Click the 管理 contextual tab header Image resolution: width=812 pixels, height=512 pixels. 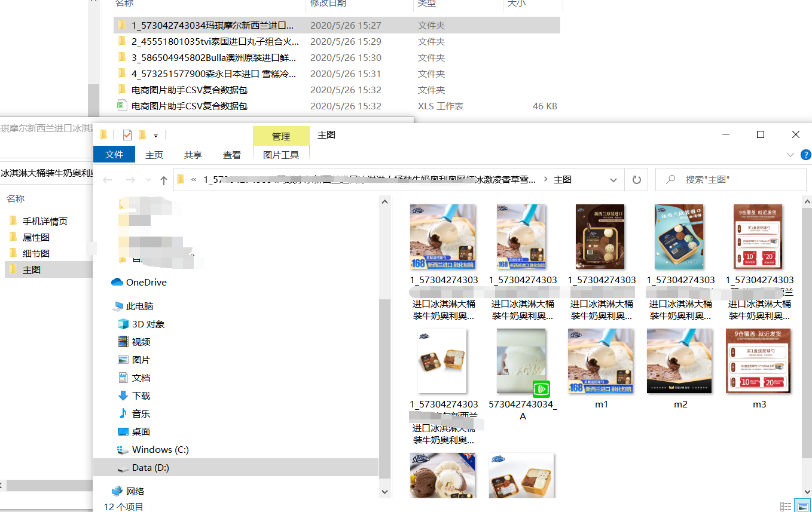click(281, 136)
